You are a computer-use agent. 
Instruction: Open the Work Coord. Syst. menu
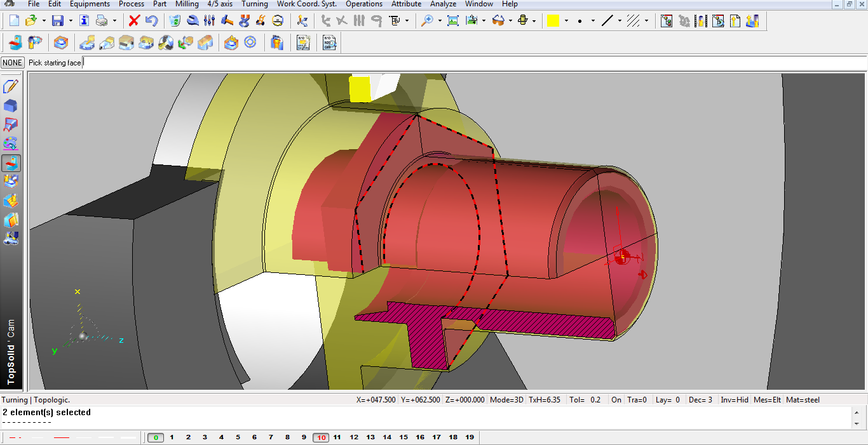pyautogui.click(x=307, y=4)
